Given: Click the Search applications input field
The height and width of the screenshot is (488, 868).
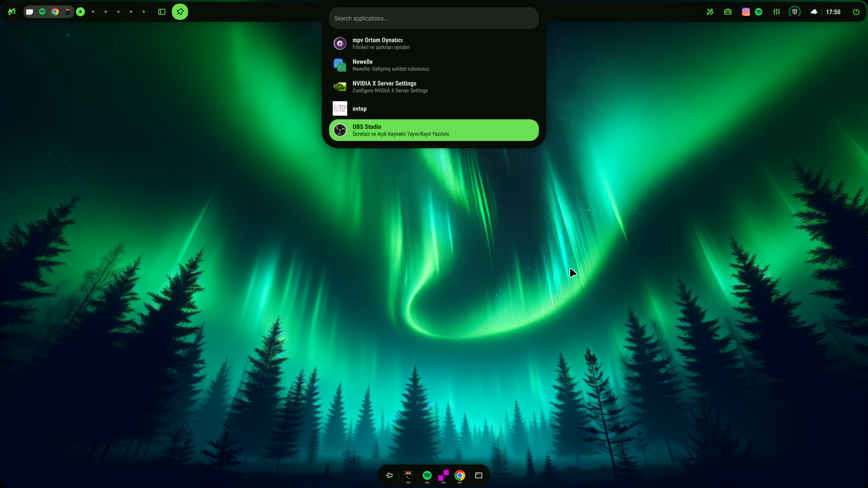Looking at the screenshot, I should click(x=433, y=19).
